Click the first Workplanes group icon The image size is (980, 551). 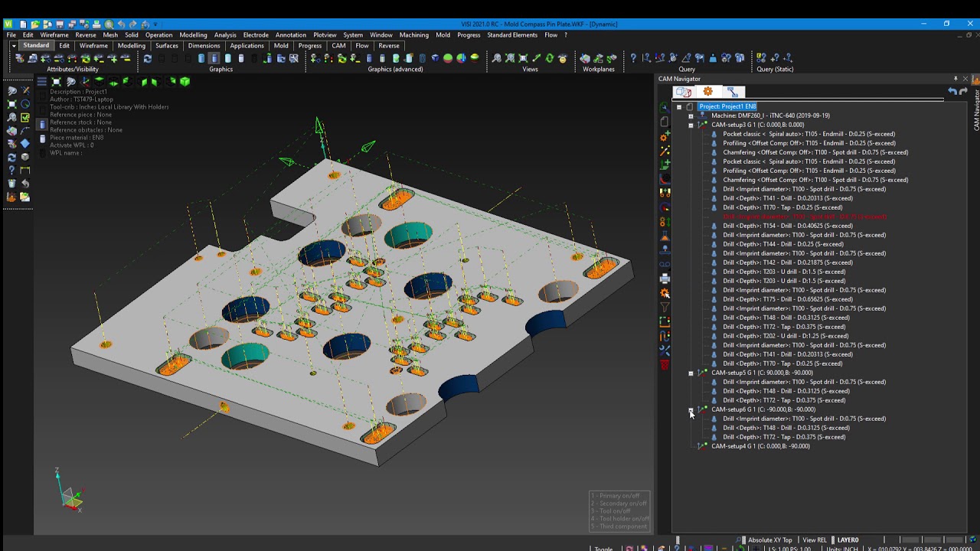coord(584,58)
